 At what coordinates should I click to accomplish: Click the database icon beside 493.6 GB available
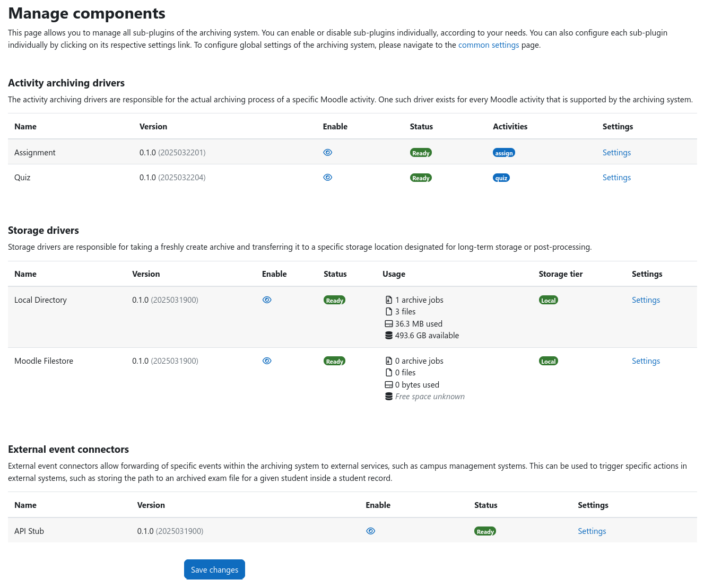(x=388, y=336)
